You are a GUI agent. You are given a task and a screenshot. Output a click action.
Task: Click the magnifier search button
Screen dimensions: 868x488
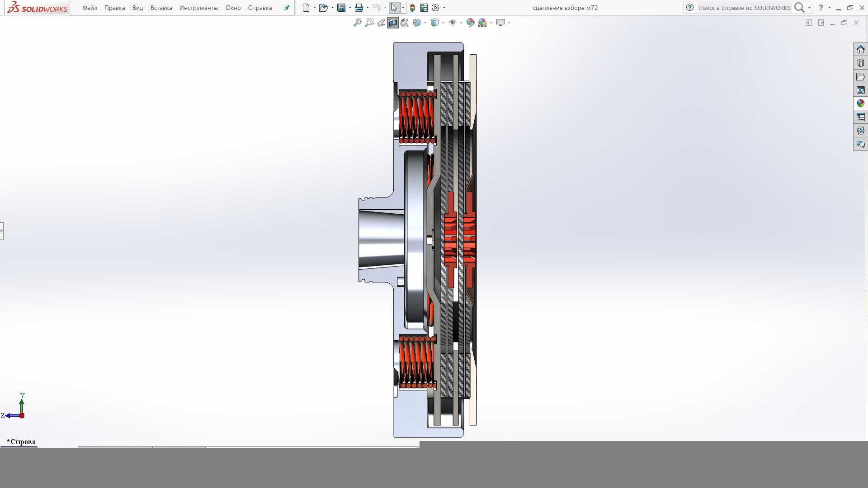[799, 8]
